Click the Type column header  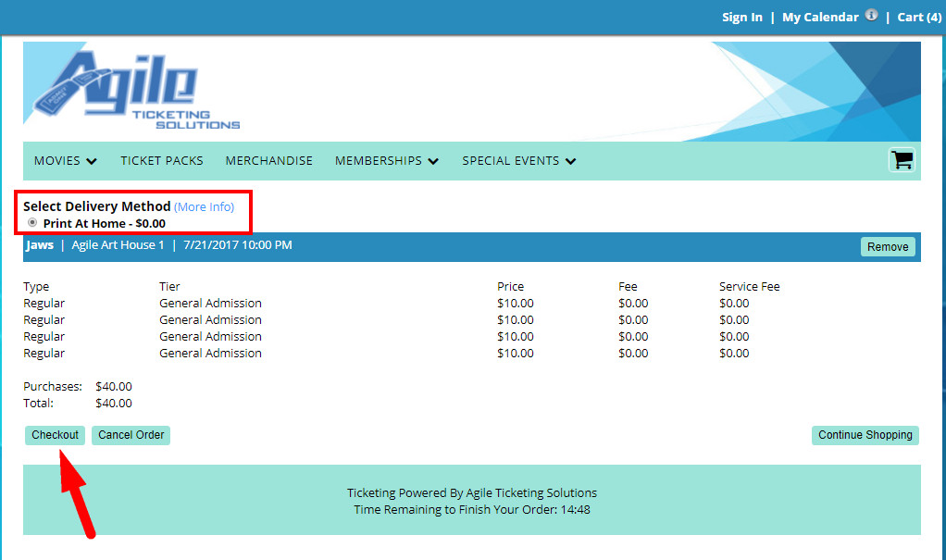click(x=36, y=287)
